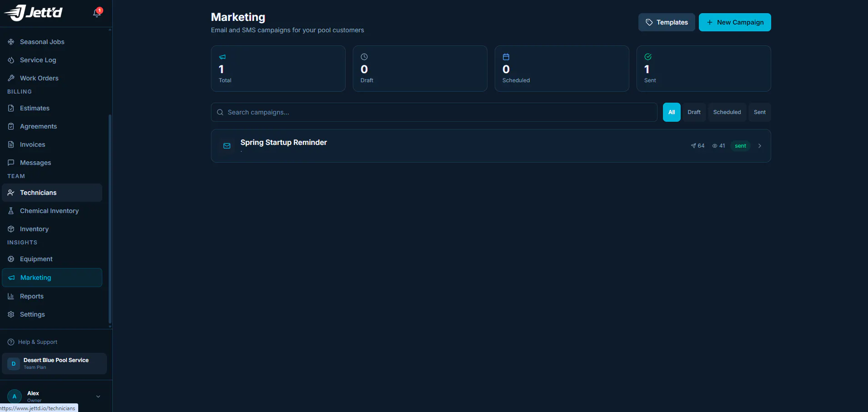Click the sent count 64 indicator

(x=697, y=146)
